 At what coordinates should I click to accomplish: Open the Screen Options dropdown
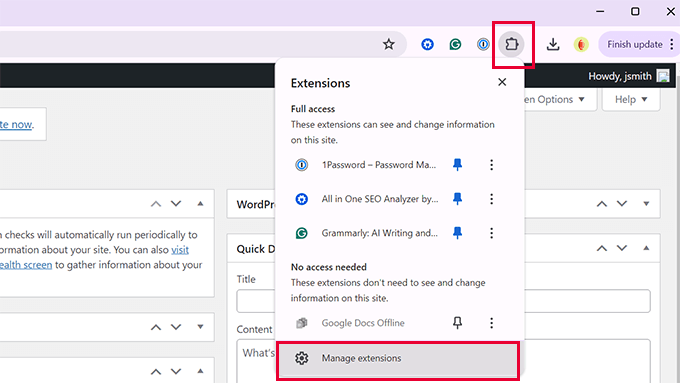pyautogui.click(x=559, y=99)
